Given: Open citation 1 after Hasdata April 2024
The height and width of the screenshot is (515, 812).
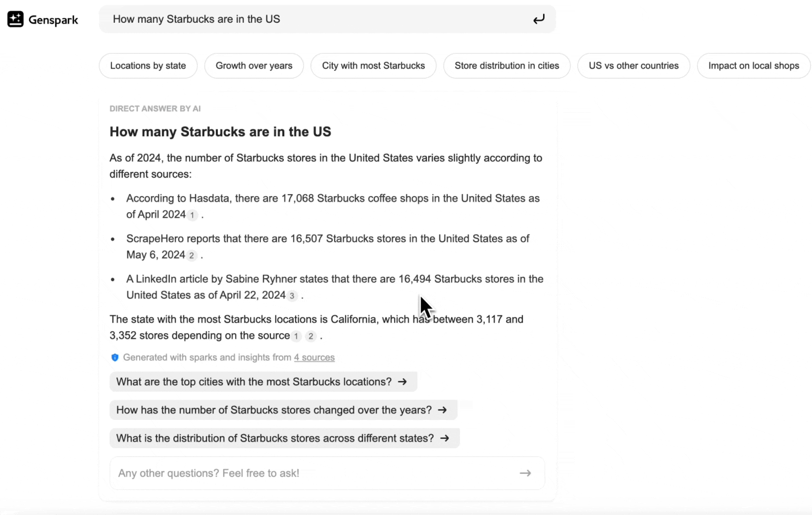Looking at the screenshot, I should click(x=192, y=215).
